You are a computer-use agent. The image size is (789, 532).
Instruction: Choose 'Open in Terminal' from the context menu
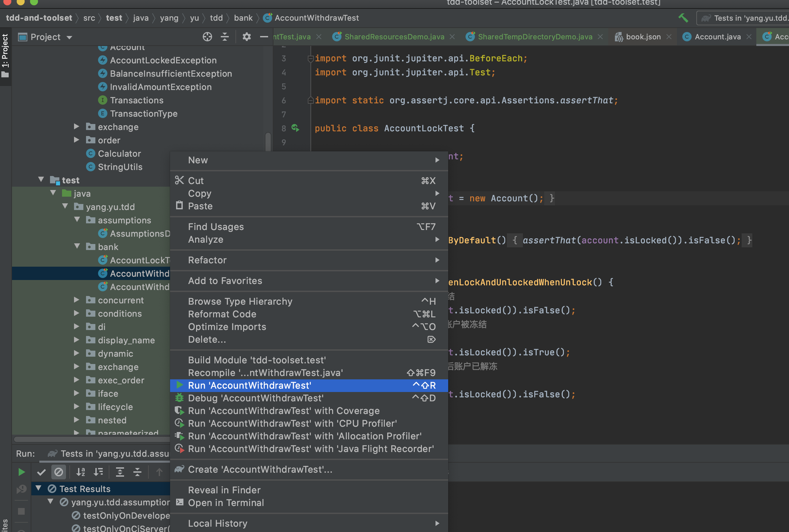pos(226,503)
